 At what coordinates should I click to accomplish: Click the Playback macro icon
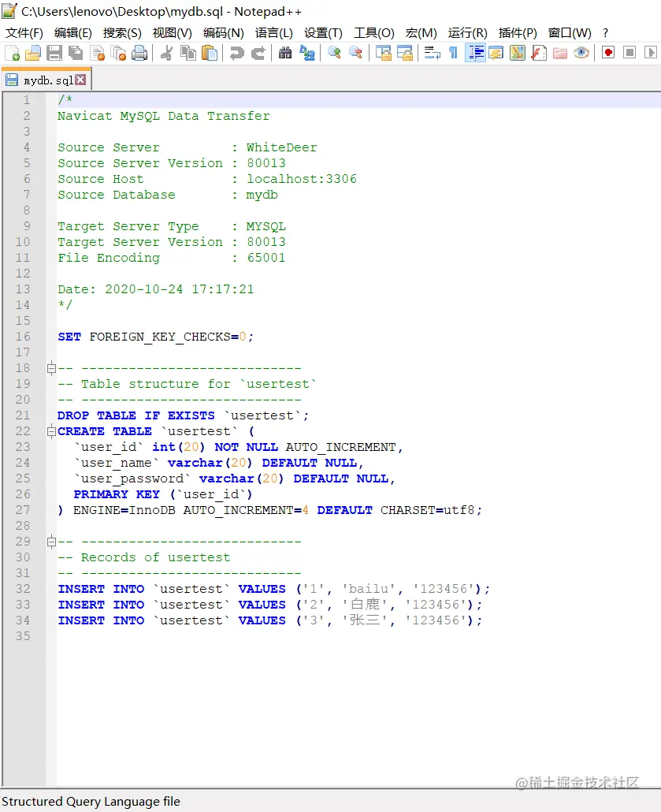click(x=651, y=53)
